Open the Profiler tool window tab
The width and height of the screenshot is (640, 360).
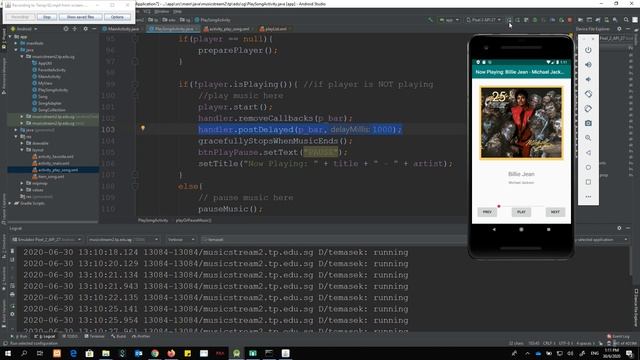[141, 336]
